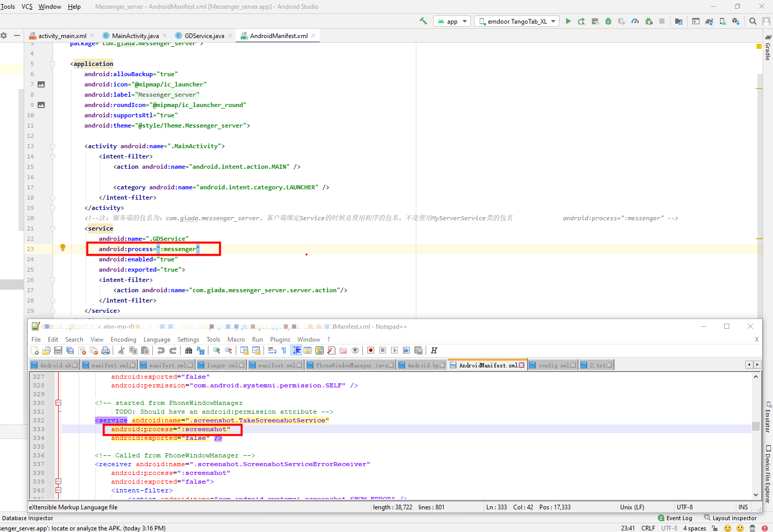Open the Device File Explorer side panel

tap(768, 473)
